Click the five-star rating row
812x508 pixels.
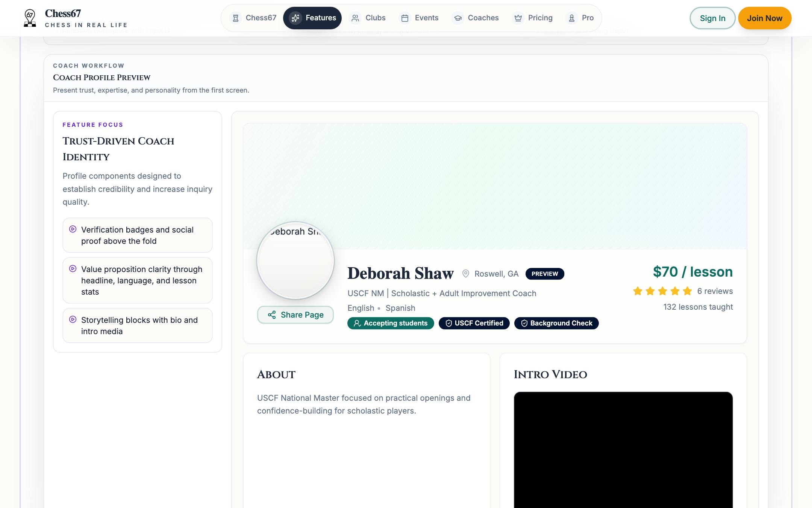(x=662, y=291)
